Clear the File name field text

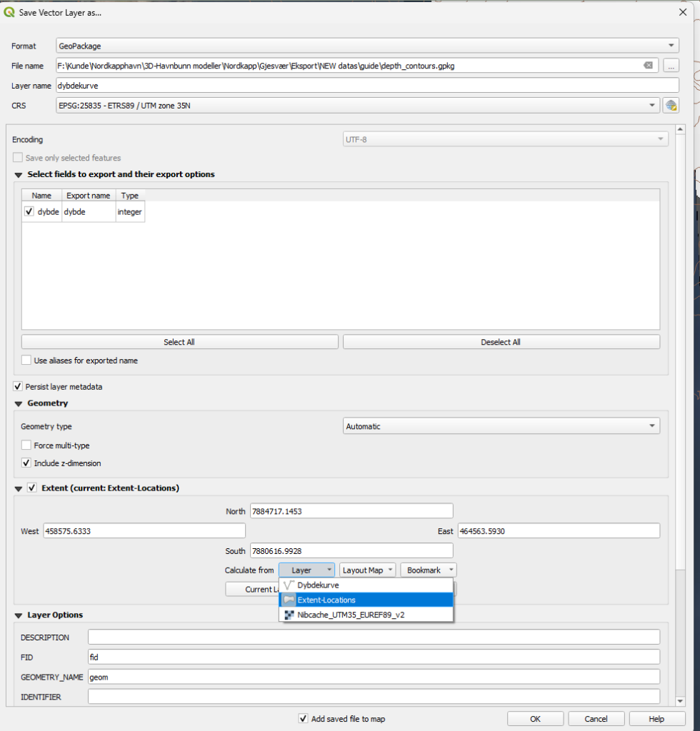(x=648, y=66)
